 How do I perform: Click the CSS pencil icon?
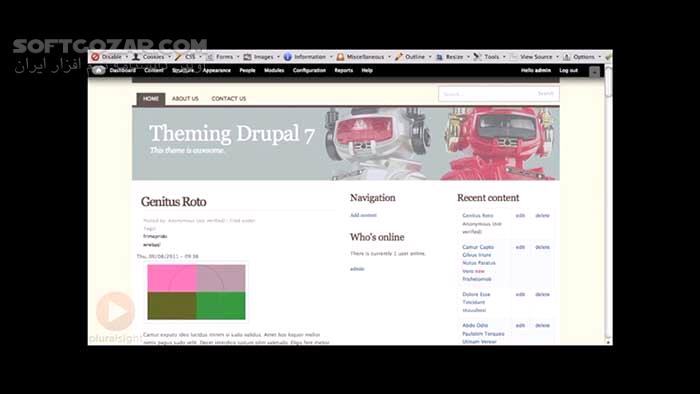pyautogui.click(x=178, y=57)
